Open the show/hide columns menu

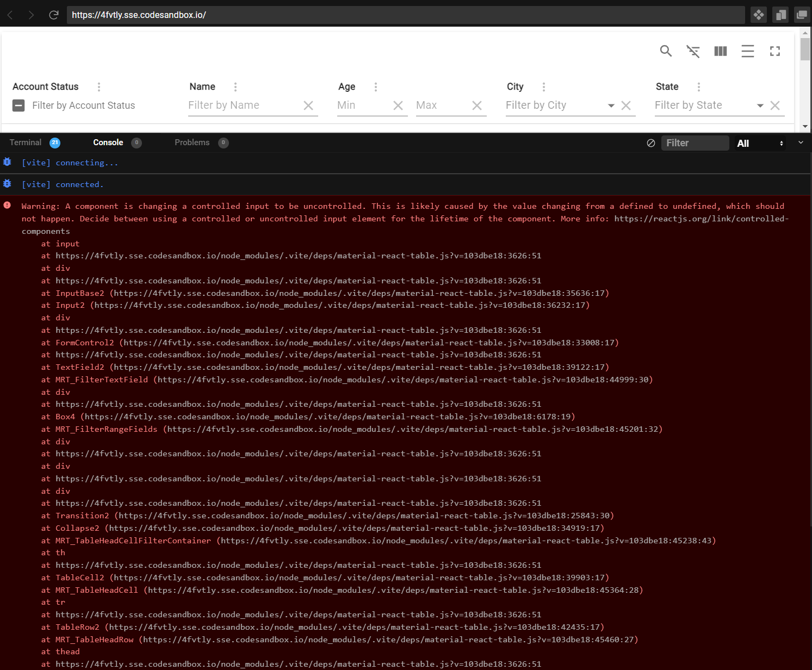720,51
